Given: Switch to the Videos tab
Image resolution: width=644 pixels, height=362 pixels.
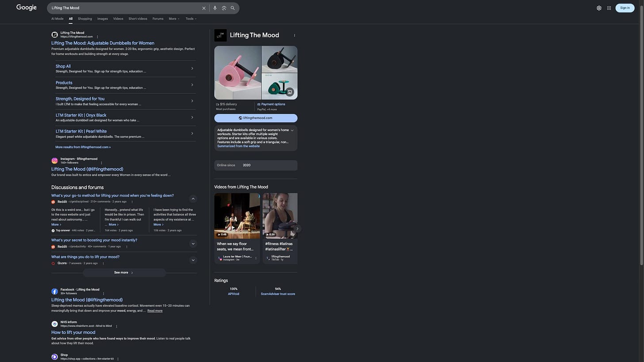Looking at the screenshot, I should point(118,19).
